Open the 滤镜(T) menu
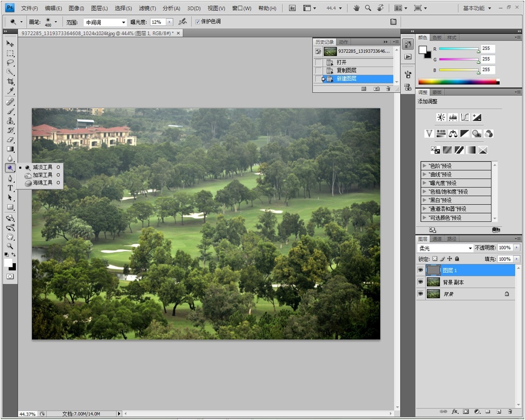Screen dimensions: 525x420 147,8
